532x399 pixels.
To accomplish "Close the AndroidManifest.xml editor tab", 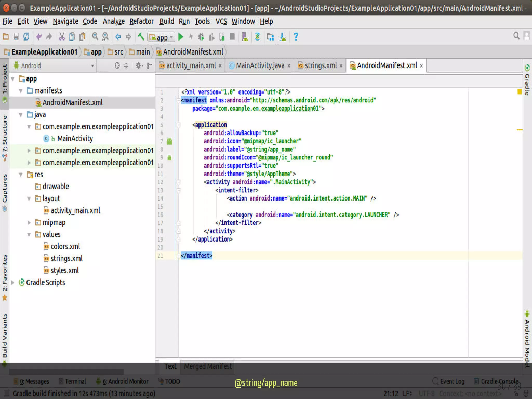I will [x=421, y=66].
